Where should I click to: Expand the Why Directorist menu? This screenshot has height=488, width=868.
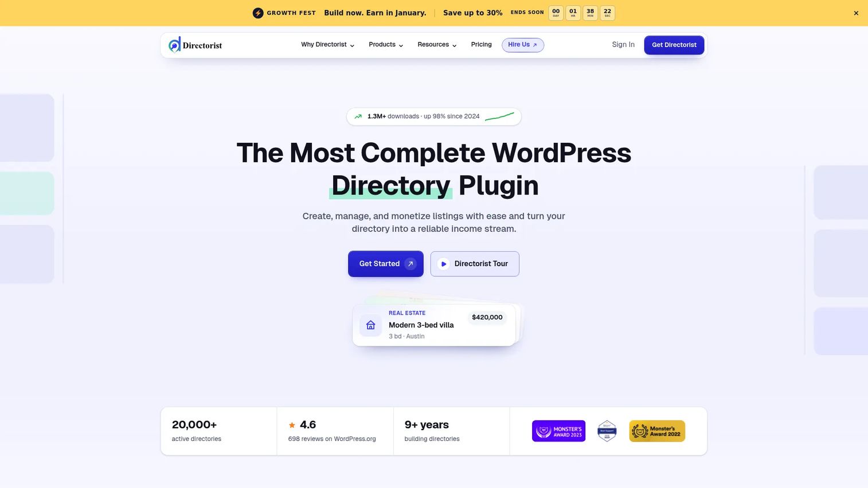(x=328, y=45)
